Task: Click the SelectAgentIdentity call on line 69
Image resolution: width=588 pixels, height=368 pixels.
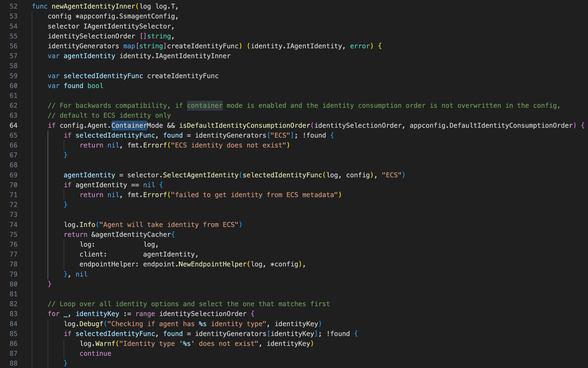Action: (x=201, y=175)
